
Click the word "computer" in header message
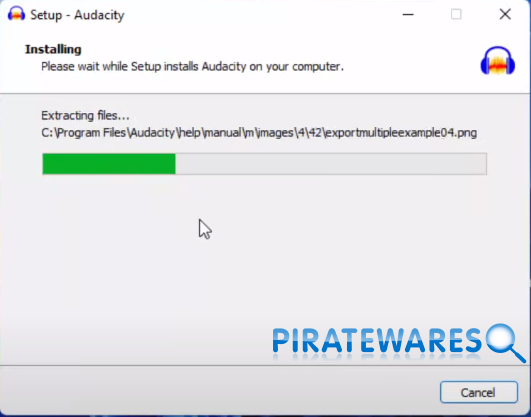point(316,67)
